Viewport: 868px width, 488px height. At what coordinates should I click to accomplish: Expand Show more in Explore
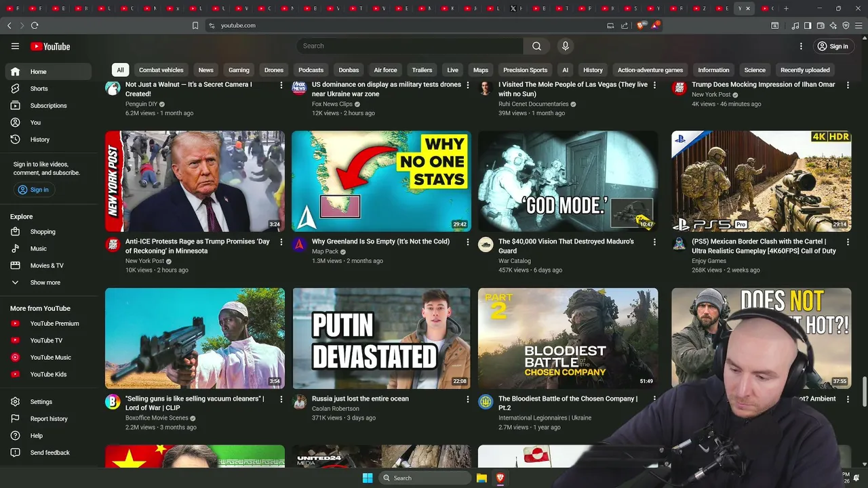pos(47,283)
